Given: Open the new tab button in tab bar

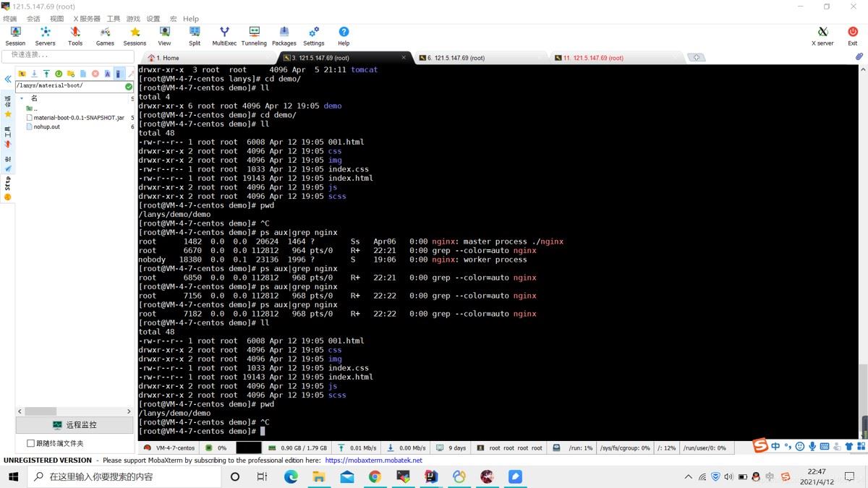Looking at the screenshot, I should [696, 58].
